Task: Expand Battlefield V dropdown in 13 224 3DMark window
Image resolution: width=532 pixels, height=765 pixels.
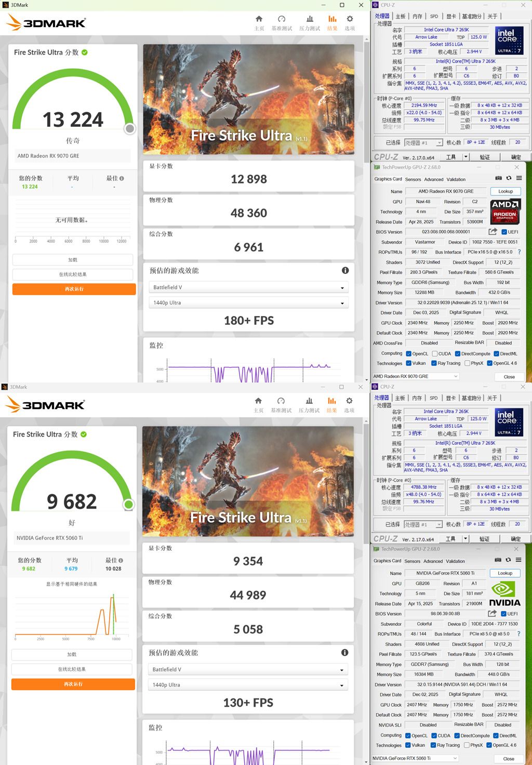Action: click(x=249, y=287)
